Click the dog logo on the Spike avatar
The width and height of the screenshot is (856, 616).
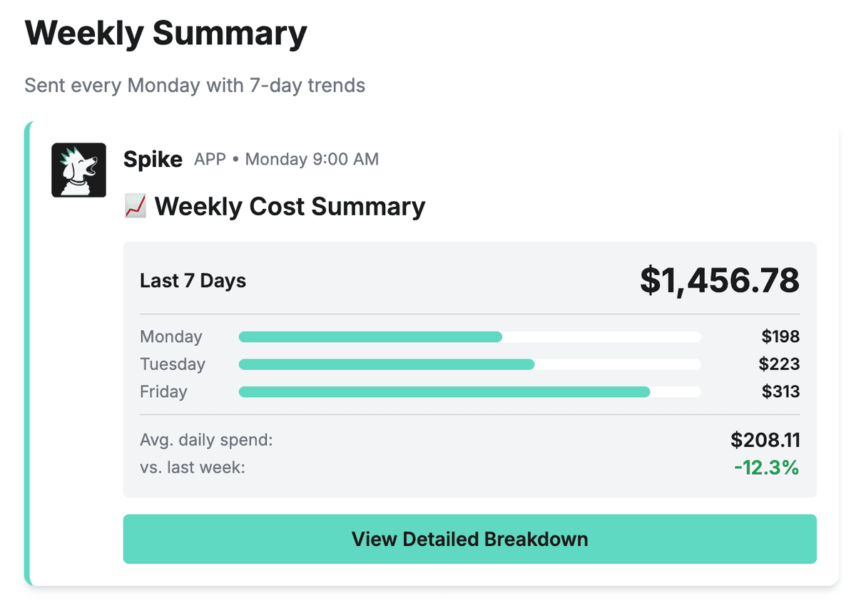tap(78, 170)
